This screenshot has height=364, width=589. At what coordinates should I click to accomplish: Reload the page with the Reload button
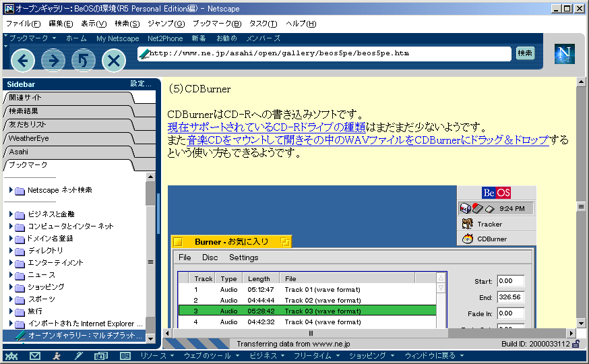84,61
